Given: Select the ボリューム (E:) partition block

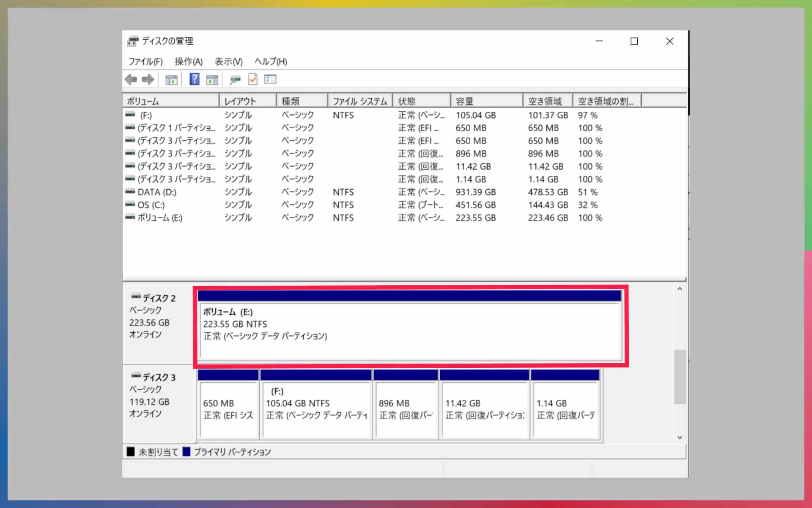Looking at the screenshot, I should [409, 330].
